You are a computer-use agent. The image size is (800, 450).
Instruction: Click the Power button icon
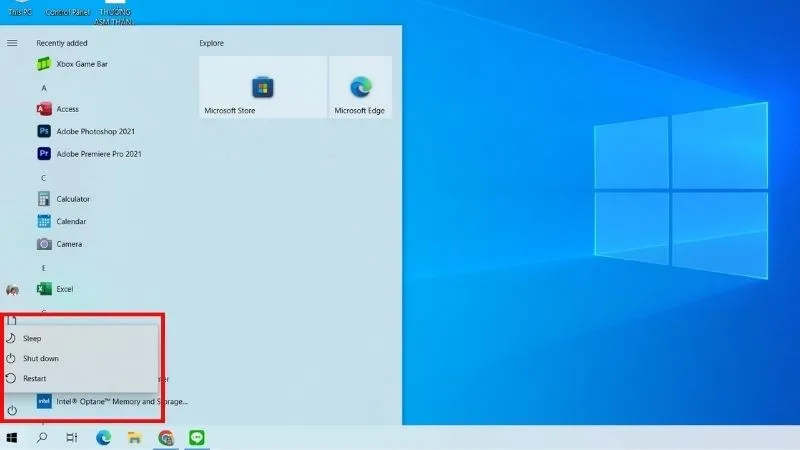(x=12, y=410)
